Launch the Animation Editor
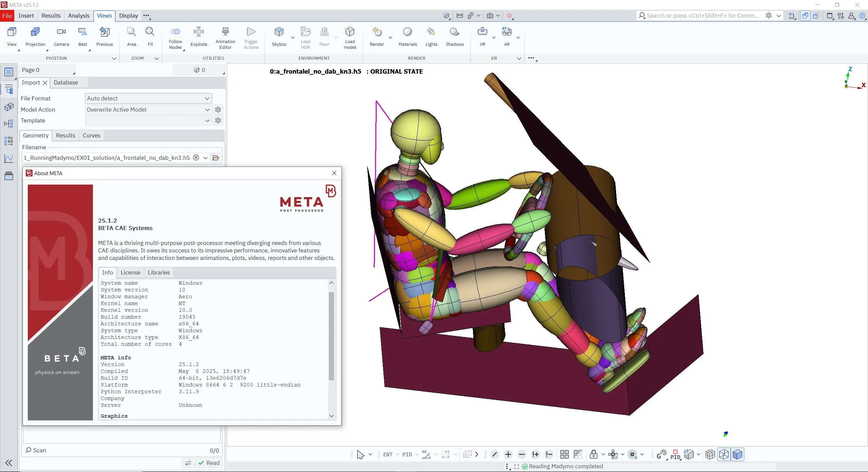The width and height of the screenshot is (868, 472). (225, 38)
